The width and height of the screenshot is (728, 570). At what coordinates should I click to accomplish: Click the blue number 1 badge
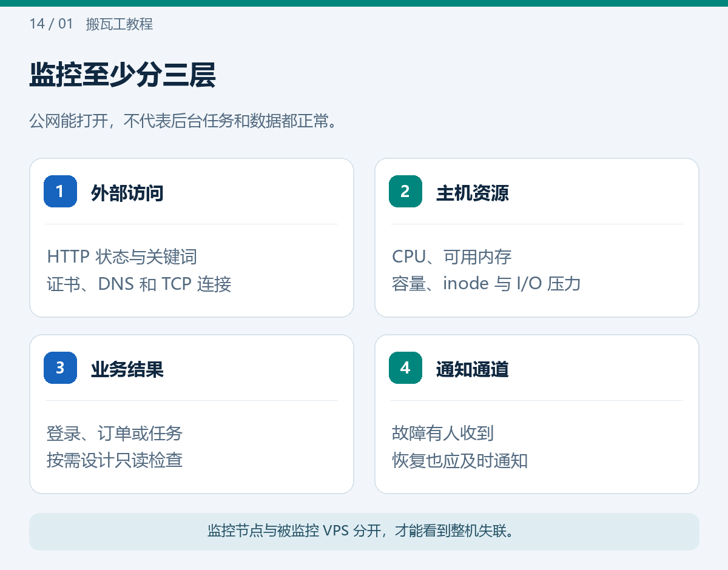(x=60, y=191)
